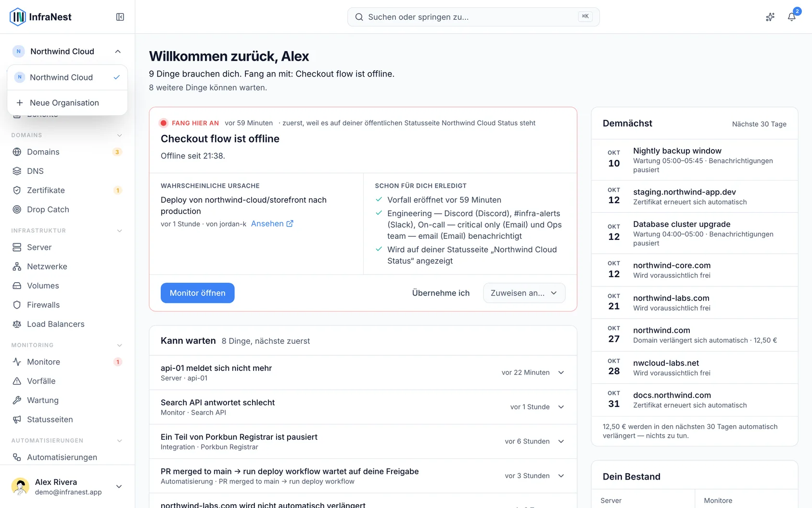Expand Porkbun Registrar ist pausiert row
The image size is (812, 508).
(x=561, y=441)
